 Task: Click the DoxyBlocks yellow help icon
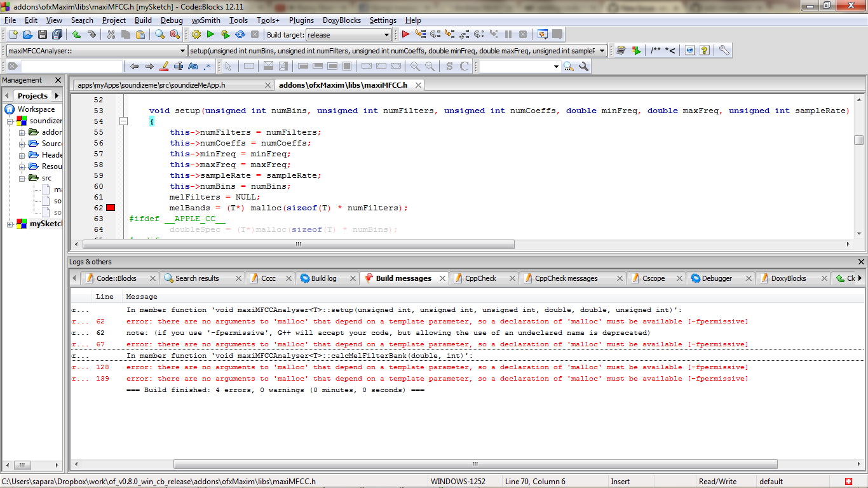point(705,50)
